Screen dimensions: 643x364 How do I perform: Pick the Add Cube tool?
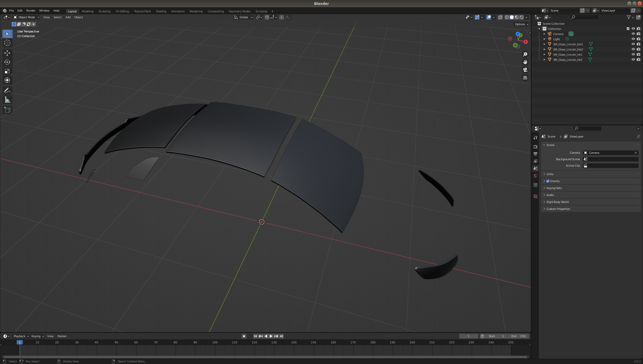click(7, 110)
